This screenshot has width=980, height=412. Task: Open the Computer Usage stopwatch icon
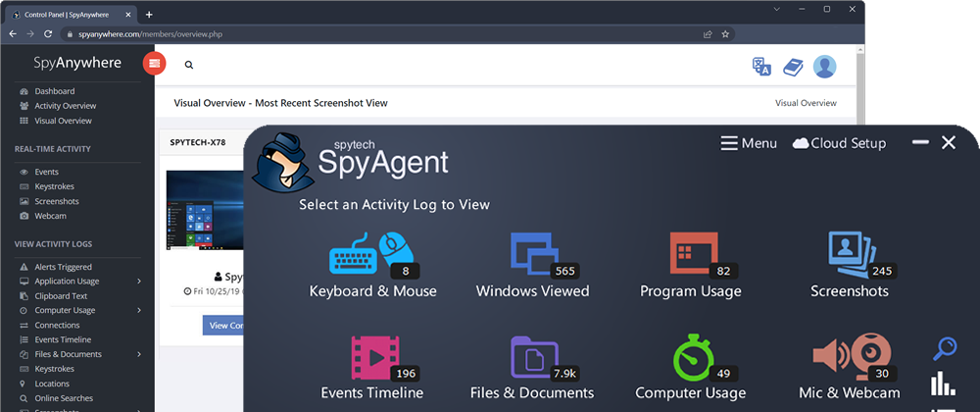[693, 357]
